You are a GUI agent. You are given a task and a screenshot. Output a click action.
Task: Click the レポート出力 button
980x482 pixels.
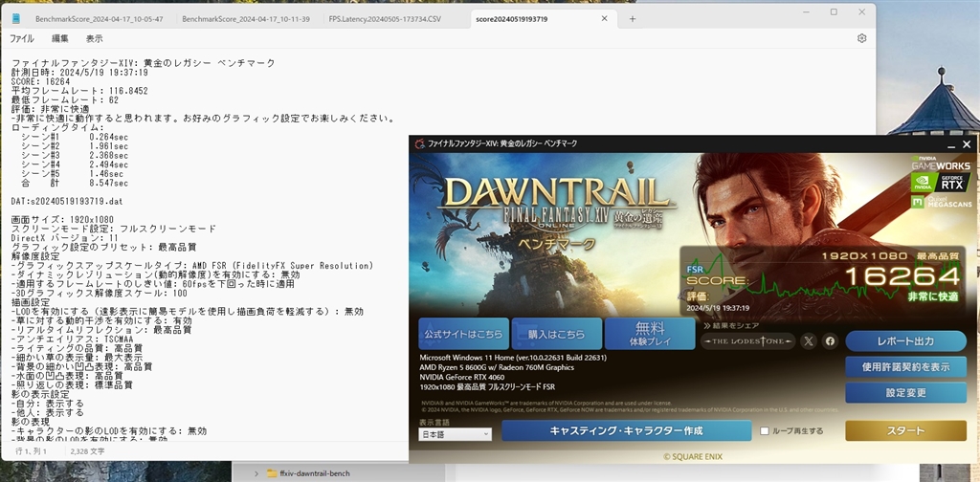(x=905, y=340)
